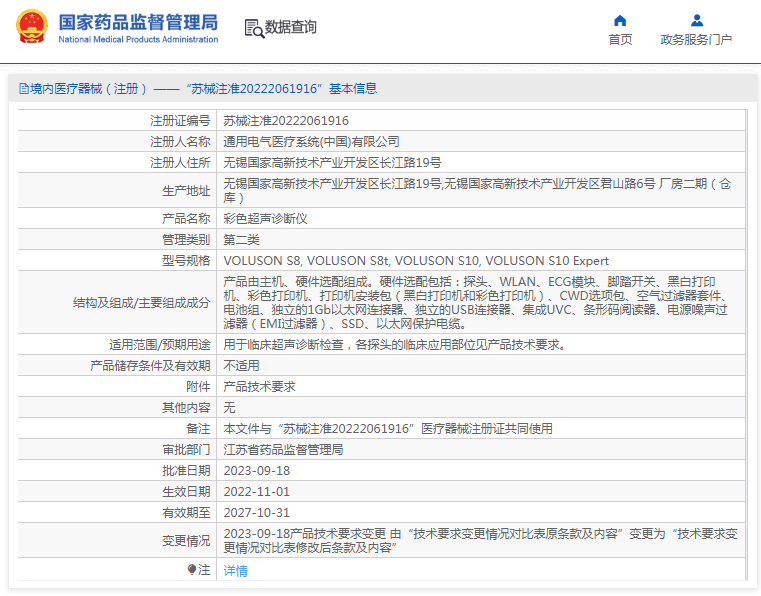
Task: Click the 生产地址 row label
Action: [186, 191]
